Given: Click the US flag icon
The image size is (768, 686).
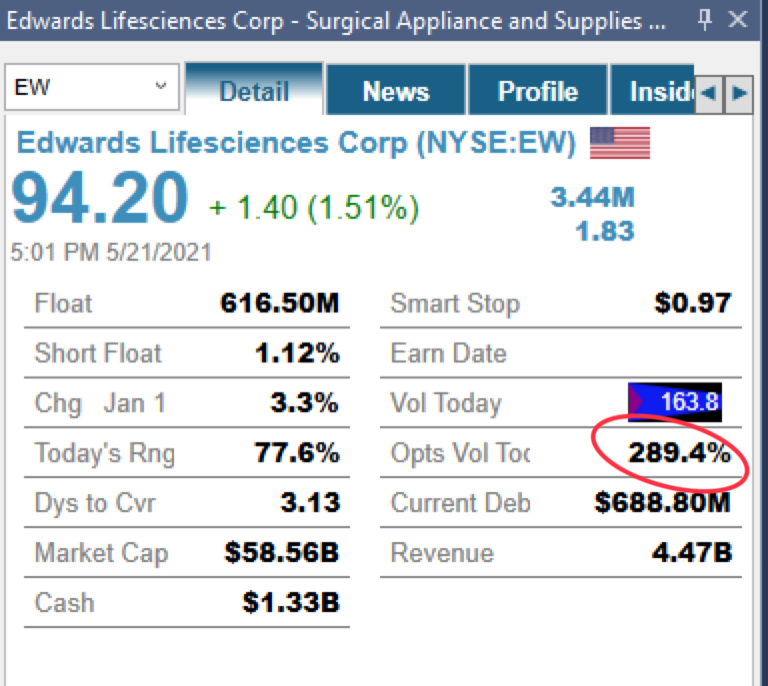Looking at the screenshot, I should [620, 143].
